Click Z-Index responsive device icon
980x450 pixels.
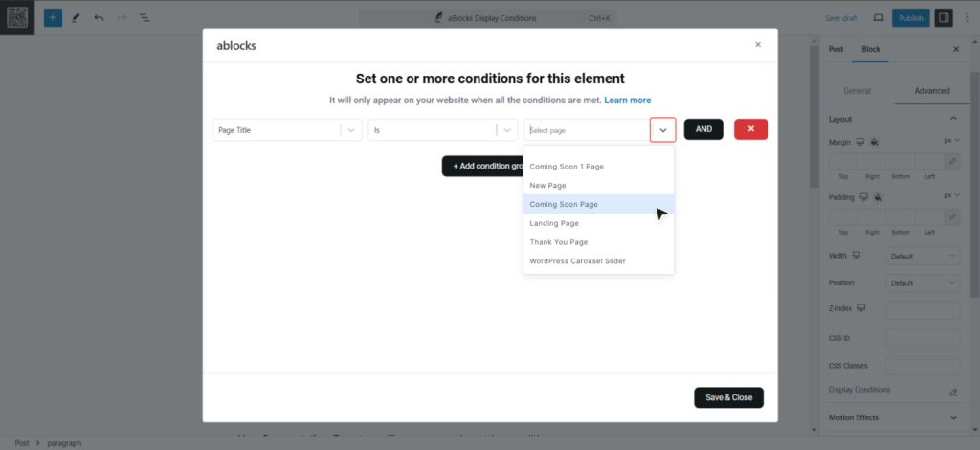pos(862,308)
